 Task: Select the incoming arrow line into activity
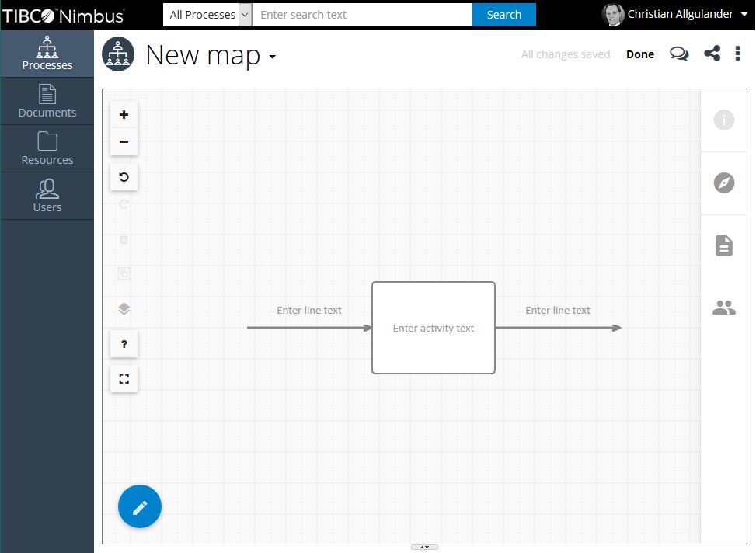(309, 328)
